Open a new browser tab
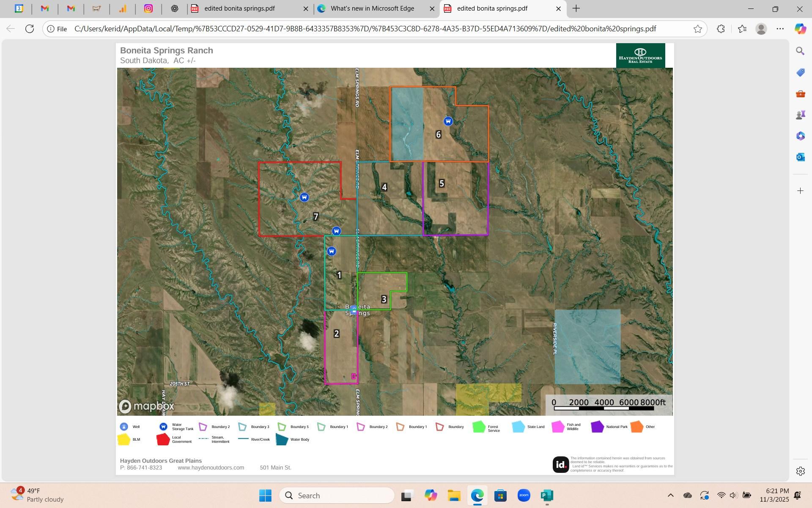 (576, 8)
